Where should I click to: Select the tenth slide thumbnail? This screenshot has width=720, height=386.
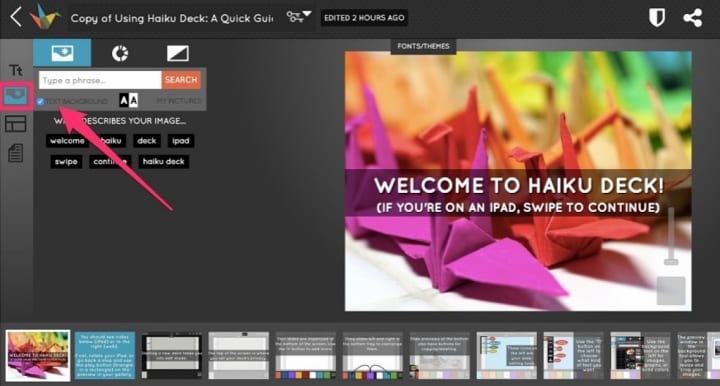click(641, 356)
